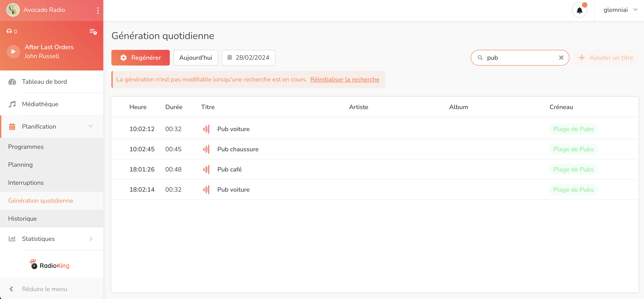Click the Avocado Radio logo avatar
This screenshot has height=299, width=644.
point(13,10)
